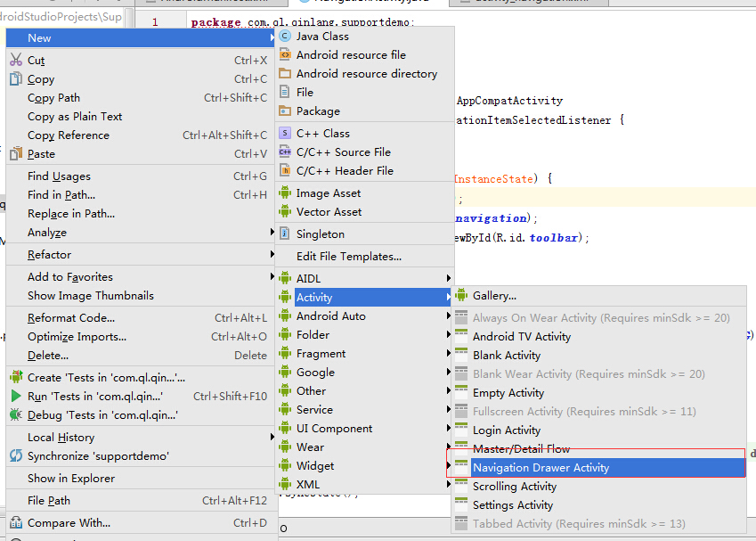Image resolution: width=756 pixels, height=541 pixels.
Task: Click 'toolbar' identifier in the editor
Action: pyautogui.click(x=554, y=237)
